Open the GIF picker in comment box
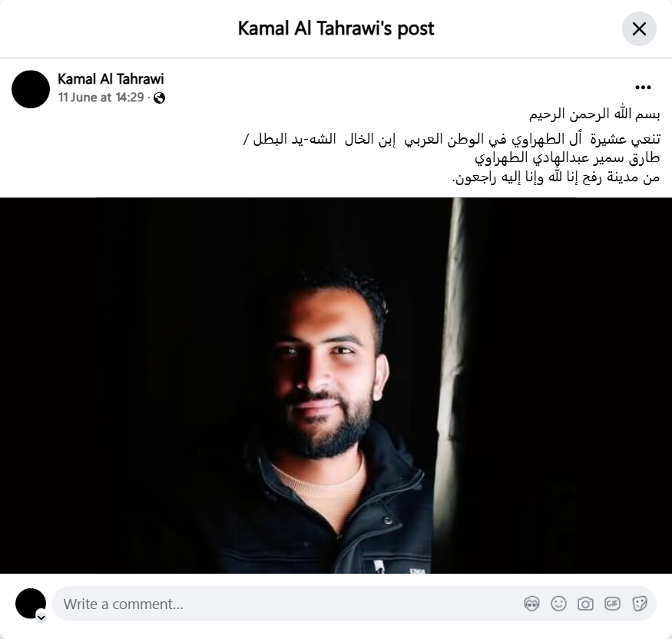Image resolution: width=672 pixels, height=639 pixels. click(612, 604)
